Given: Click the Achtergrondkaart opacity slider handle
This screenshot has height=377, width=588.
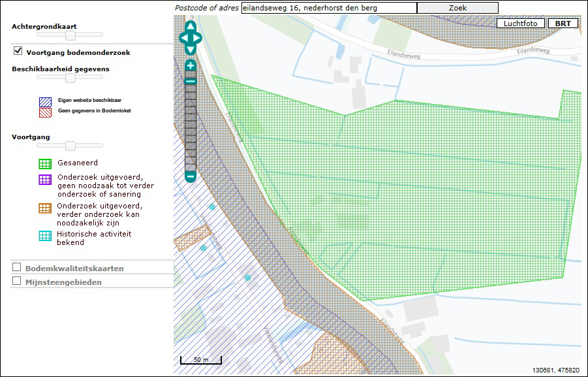Looking at the screenshot, I should 70,35.
